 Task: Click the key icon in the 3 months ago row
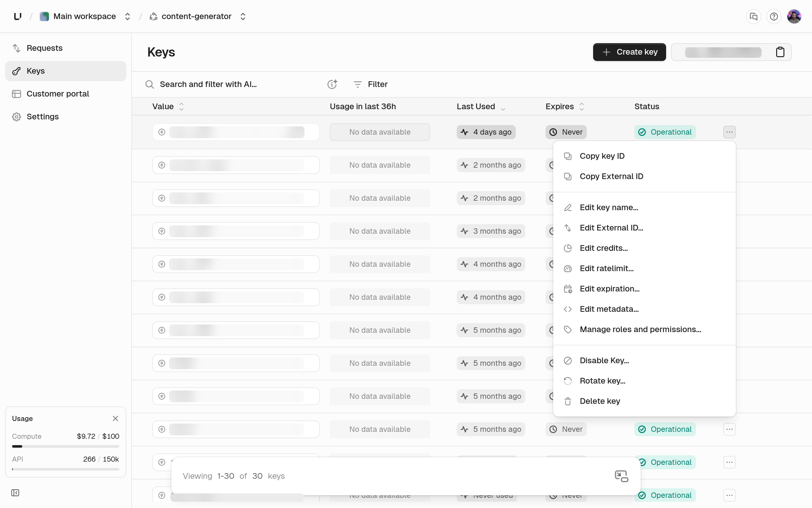(x=162, y=231)
